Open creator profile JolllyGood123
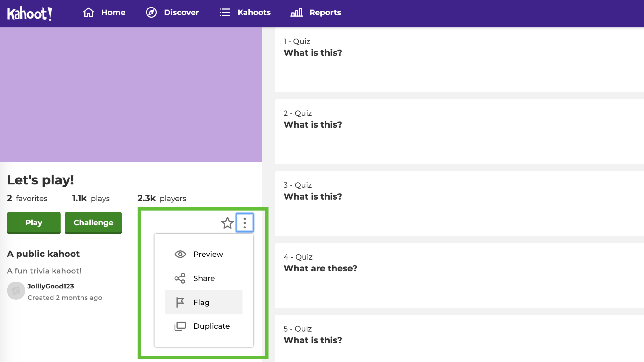Image resolution: width=644 pixels, height=362 pixels. pos(50,286)
